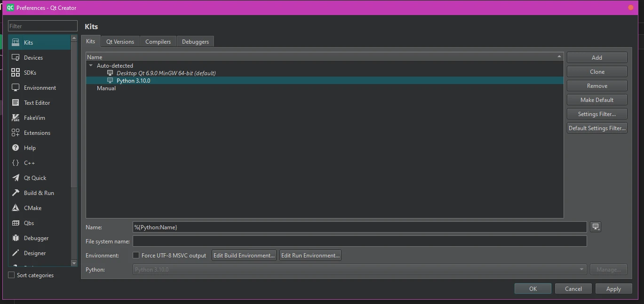Click the sidebar scroll up arrow
The height and width of the screenshot is (304, 644).
(74, 38)
